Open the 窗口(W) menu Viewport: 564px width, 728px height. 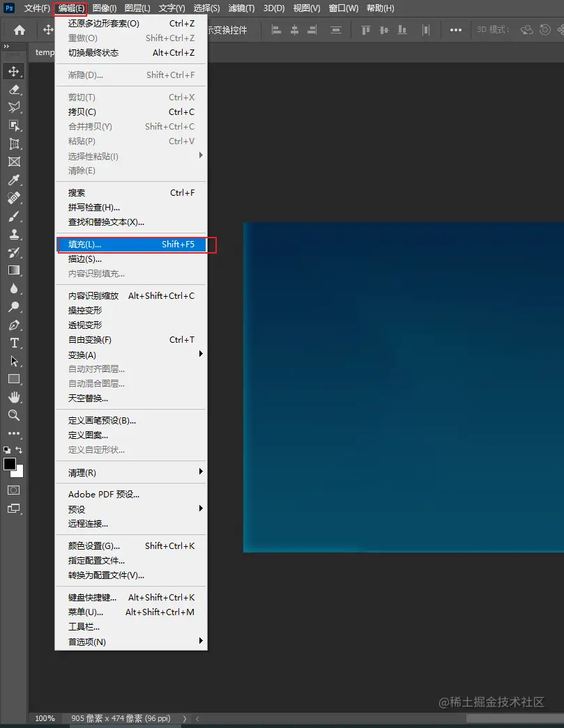pos(343,8)
